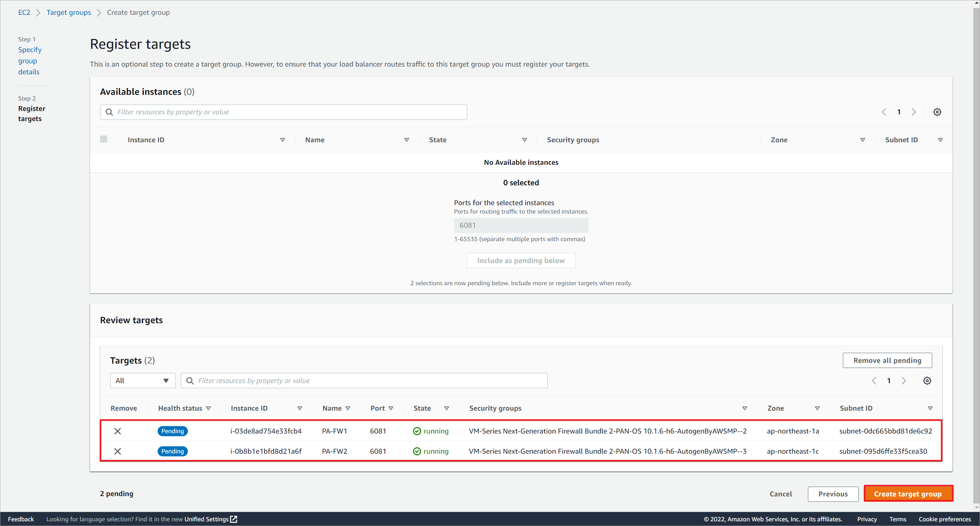Go to next page of Targets
980x526 pixels.
[x=904, y=381]
